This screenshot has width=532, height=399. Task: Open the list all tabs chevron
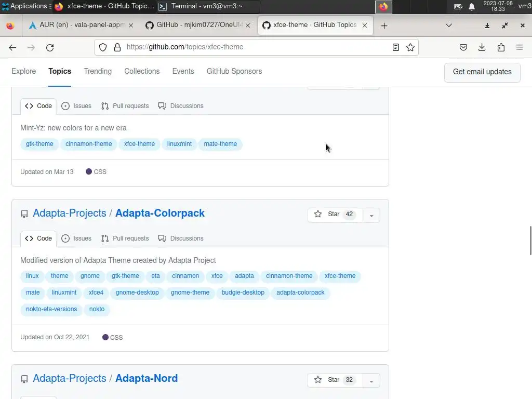[x=449, y=25]
